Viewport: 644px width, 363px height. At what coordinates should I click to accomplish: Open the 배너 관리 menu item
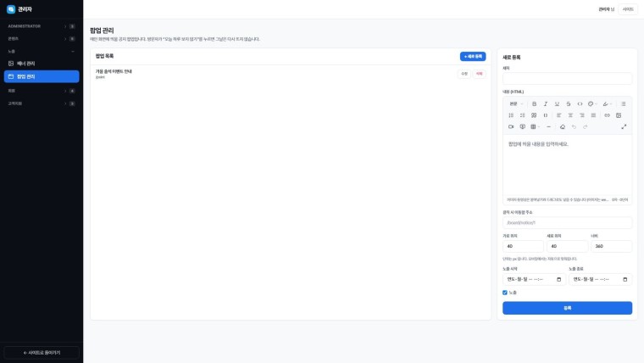(41, 64)
